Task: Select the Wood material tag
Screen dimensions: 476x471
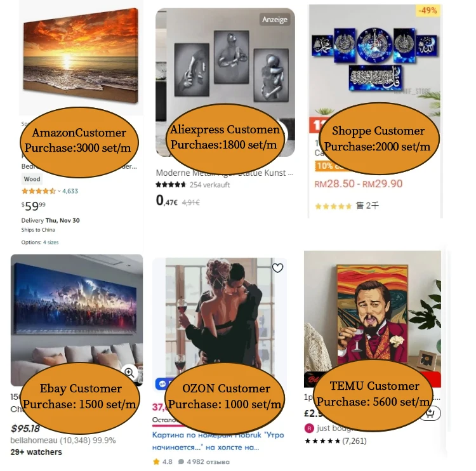Action: [32, 179]
